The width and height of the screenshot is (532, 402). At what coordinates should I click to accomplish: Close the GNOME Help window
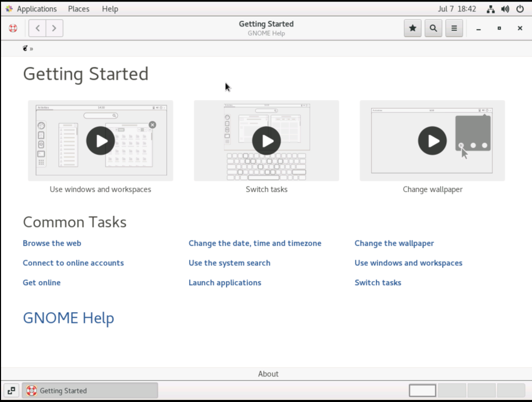[520, 28]
